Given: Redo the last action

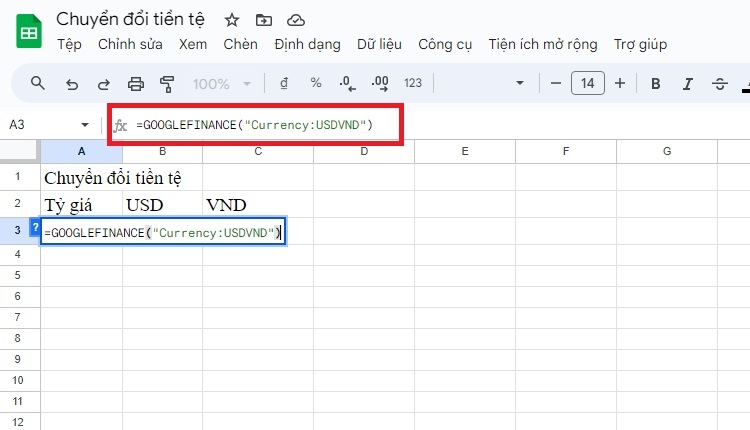Looking at the screenshot, I should 103,84.
